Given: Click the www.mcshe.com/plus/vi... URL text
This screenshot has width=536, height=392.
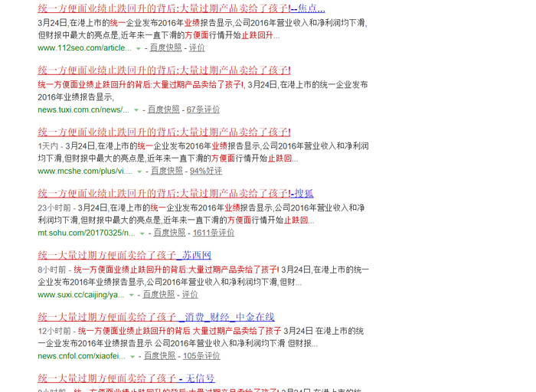Looking at the screenshot, I should (85, 171).
